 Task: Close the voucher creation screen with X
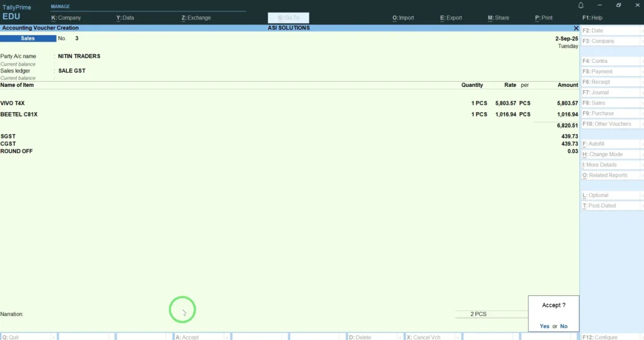pyautogui.click(x=576, y=28)
